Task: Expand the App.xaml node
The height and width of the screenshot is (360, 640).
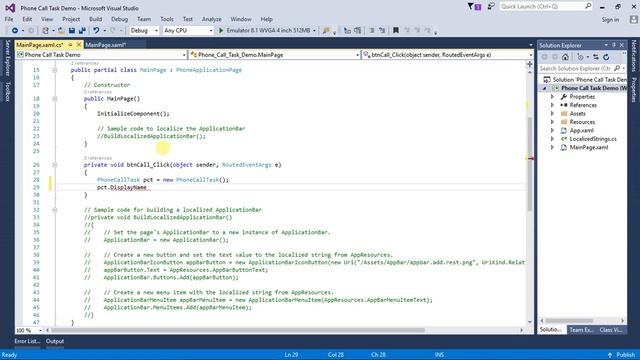Action: tap(552, 131)
